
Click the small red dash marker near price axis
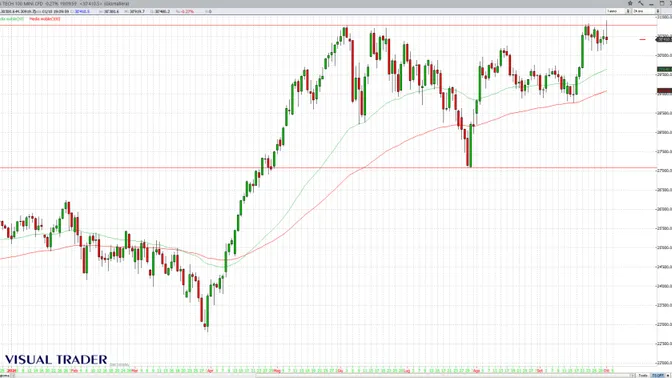pyautogui.click(x=642, y=39)
